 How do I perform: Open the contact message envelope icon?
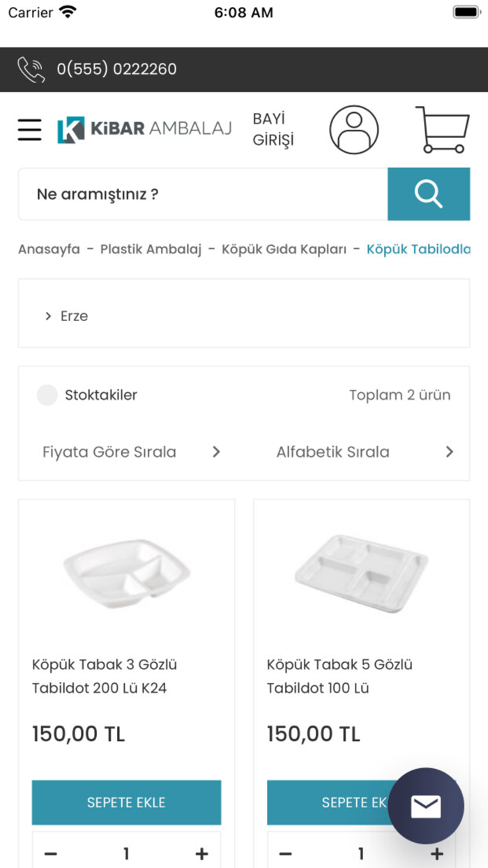pyautogui.click(x=426, y=806)
